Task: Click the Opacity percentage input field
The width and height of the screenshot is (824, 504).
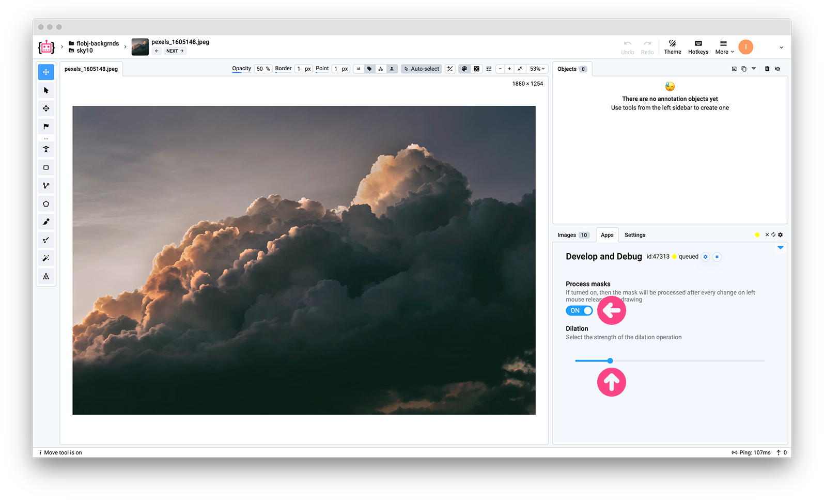Action: pos(262,69)
